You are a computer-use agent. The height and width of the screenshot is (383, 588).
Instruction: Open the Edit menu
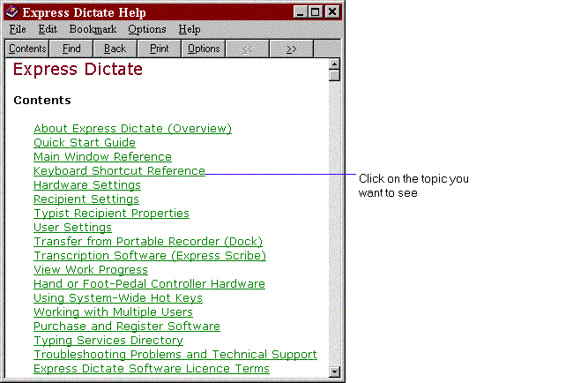coord(48,29)
